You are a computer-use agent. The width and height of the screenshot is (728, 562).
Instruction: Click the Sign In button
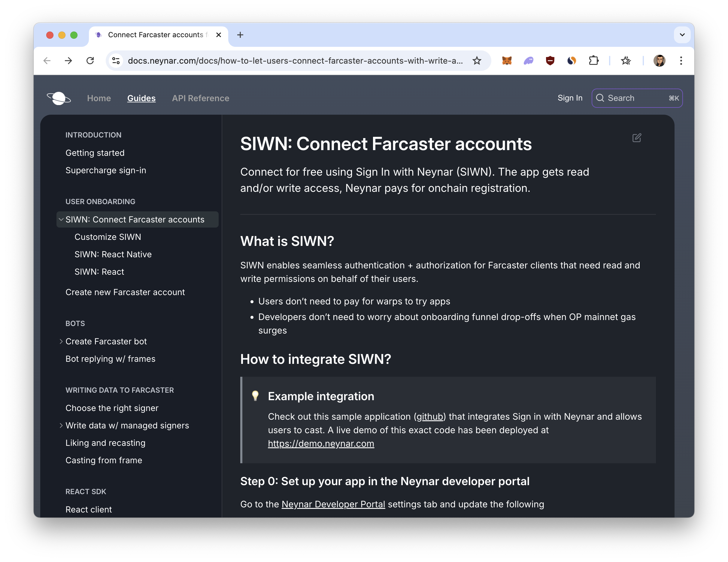570,98
